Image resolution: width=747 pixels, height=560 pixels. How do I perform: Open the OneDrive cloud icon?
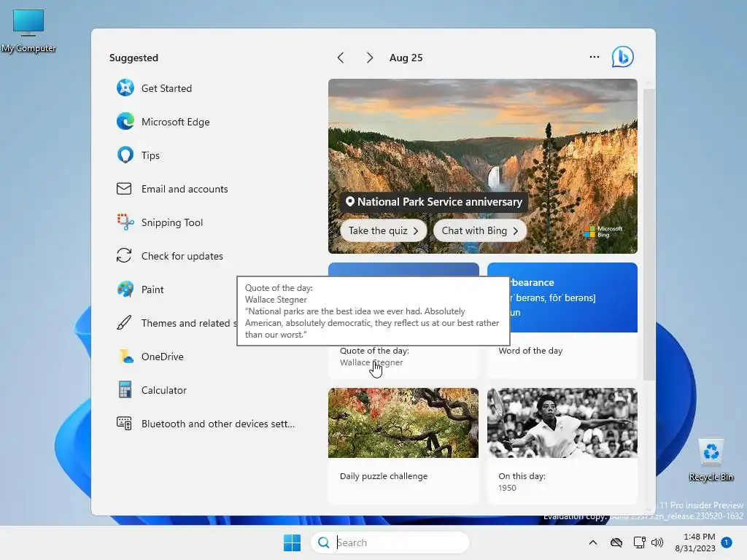pos(125,356)
